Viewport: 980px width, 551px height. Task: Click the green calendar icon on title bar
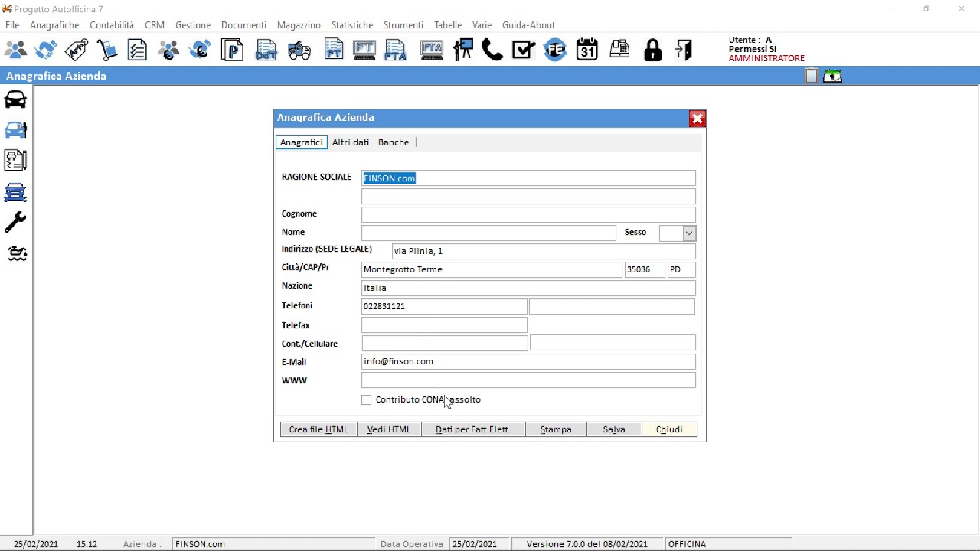(832, 76)
